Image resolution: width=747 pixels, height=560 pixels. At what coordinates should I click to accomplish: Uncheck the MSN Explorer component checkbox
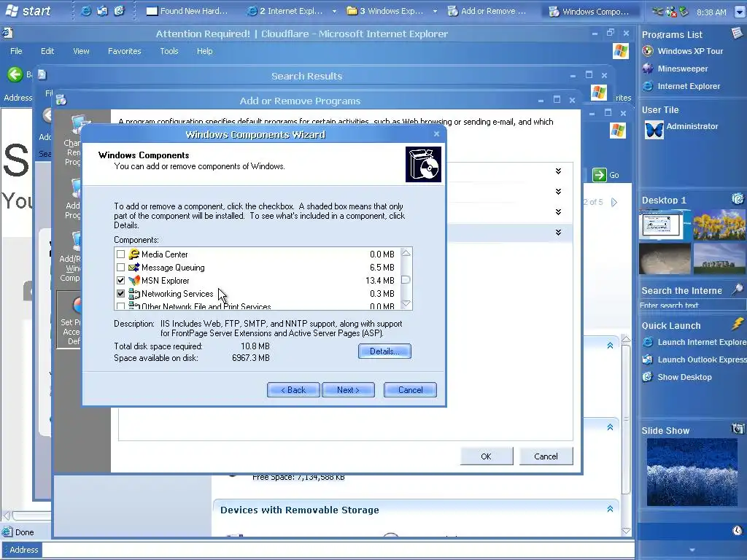(x=120, y=281)
